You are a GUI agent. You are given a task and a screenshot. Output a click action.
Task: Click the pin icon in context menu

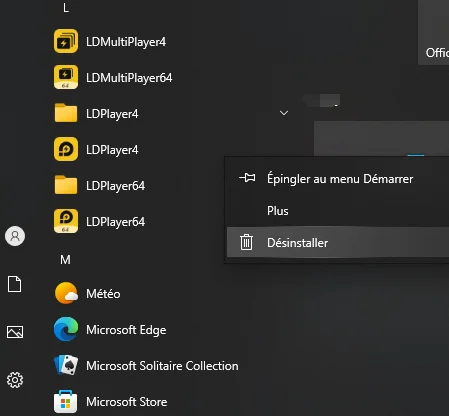[x=247, y=178]
